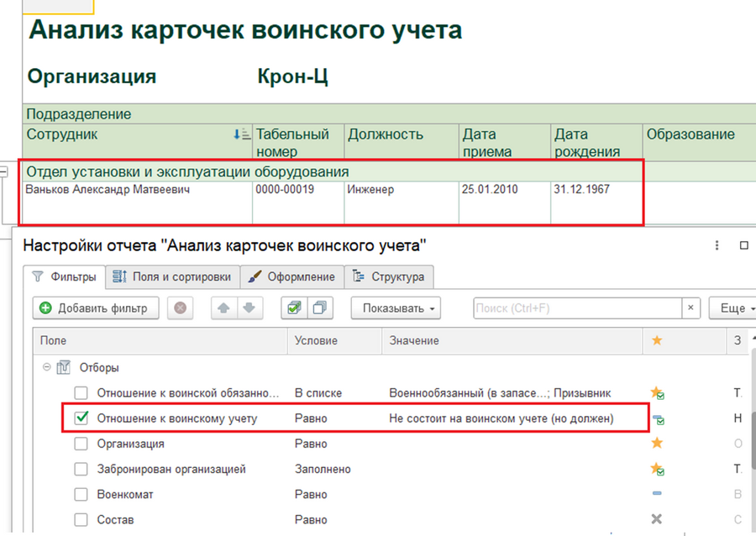Click the check all filters icon
The image size is (756, 536).
tap(294, 308)
